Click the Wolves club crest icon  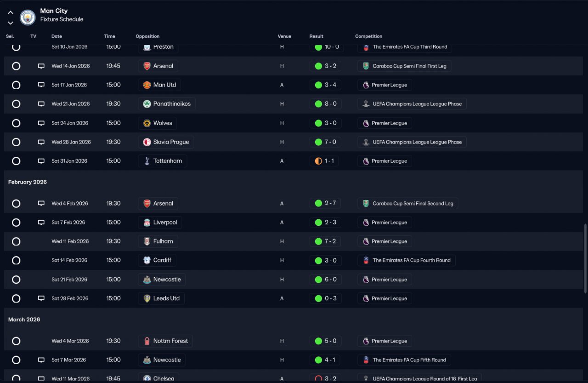[x=147, y=123]
